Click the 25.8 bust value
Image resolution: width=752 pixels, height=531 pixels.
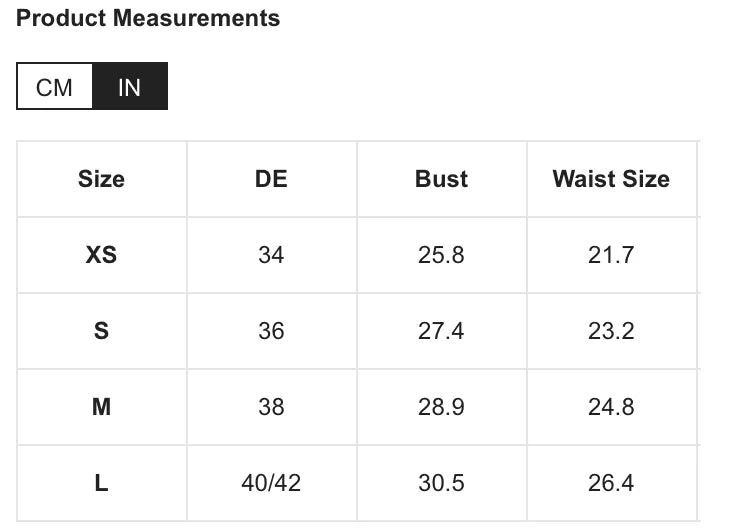441,255
